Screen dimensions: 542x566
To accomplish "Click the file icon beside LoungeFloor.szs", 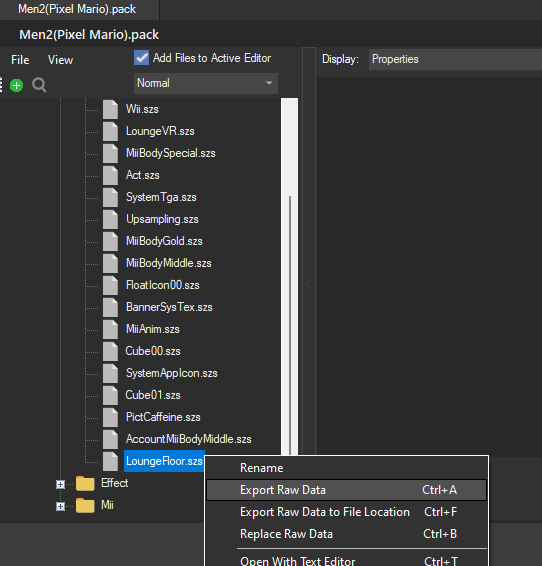I will click(110, 461).
